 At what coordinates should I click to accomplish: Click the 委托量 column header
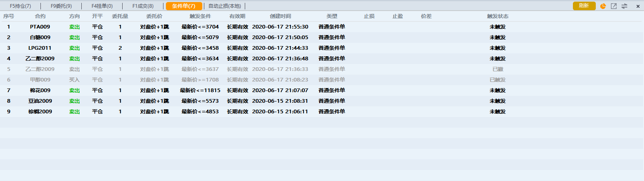click(120, 16)
